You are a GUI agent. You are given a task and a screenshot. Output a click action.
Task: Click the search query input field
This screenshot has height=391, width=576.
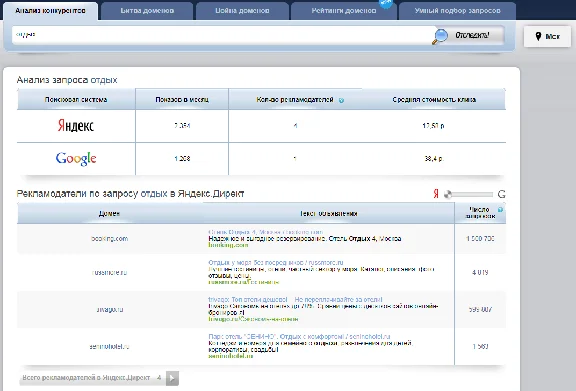(222, 35)
